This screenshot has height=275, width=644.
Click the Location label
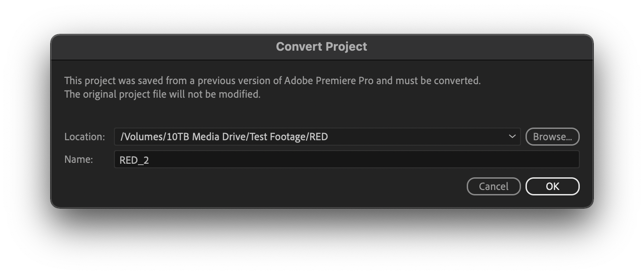(85, 137)
